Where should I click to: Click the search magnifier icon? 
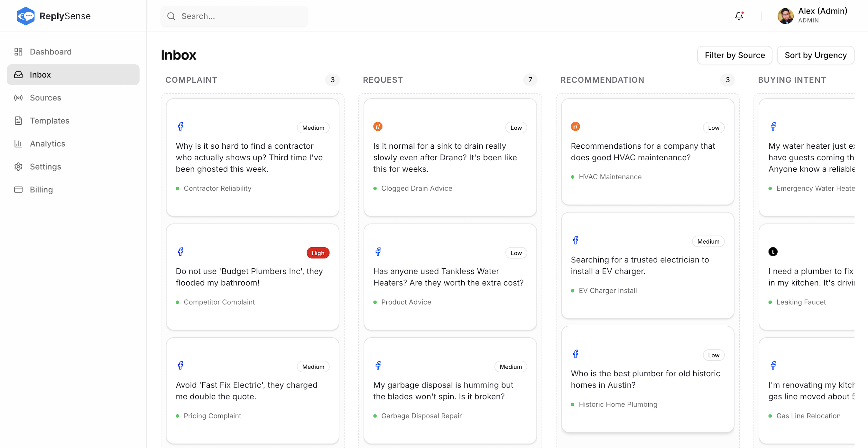click(171, 16)
